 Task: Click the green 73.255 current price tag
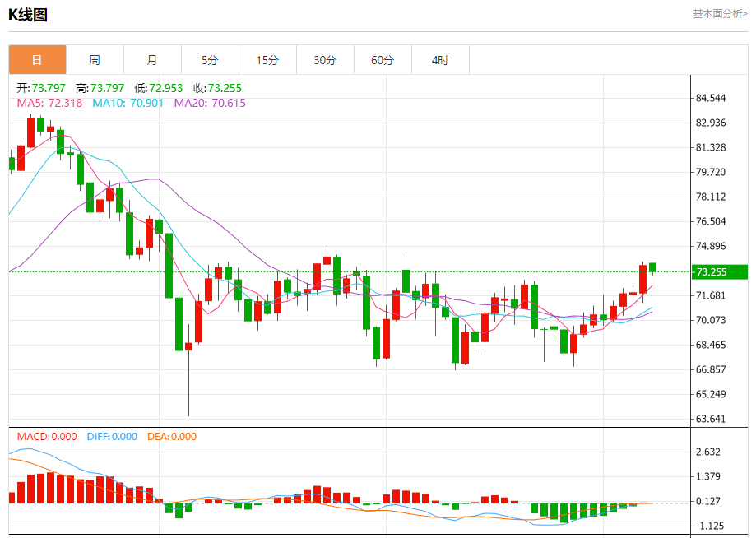[720, 272]
